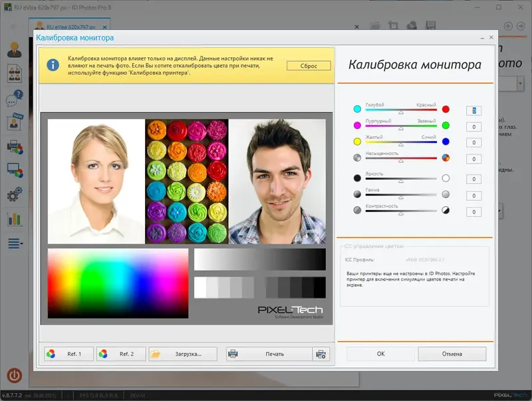Focus the gamma value input field
The image size is (532, 401).
pos(473,196)
